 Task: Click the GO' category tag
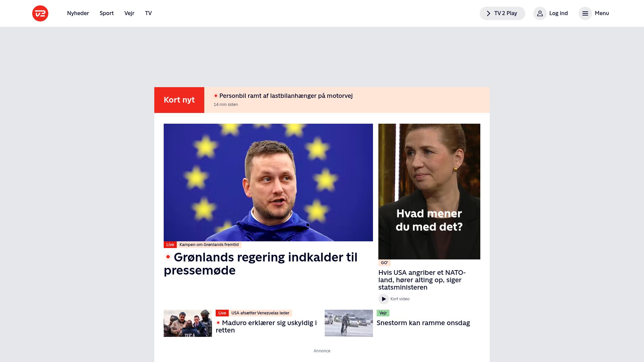pos(384,263)
